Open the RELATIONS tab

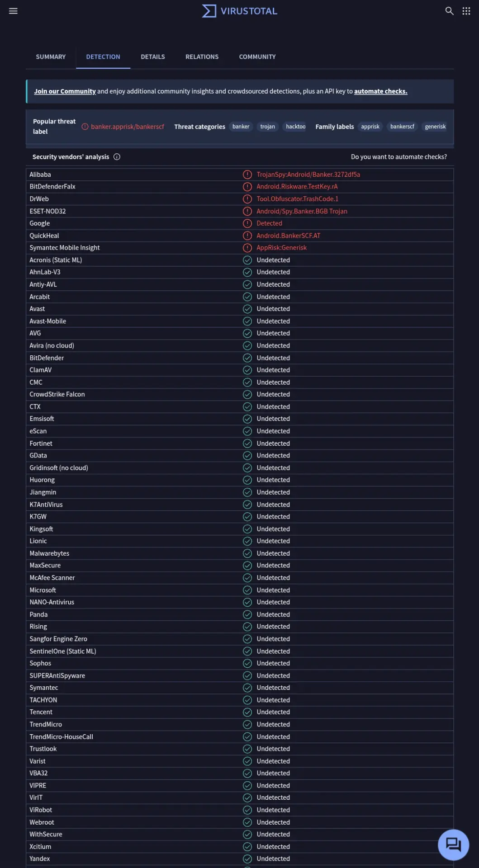pos(202,57)
